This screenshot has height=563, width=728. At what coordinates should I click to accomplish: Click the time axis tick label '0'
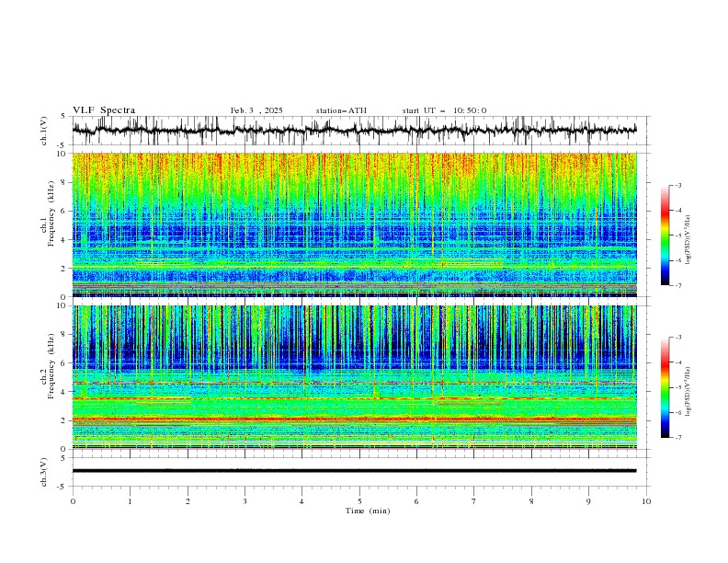coord(73,501)
